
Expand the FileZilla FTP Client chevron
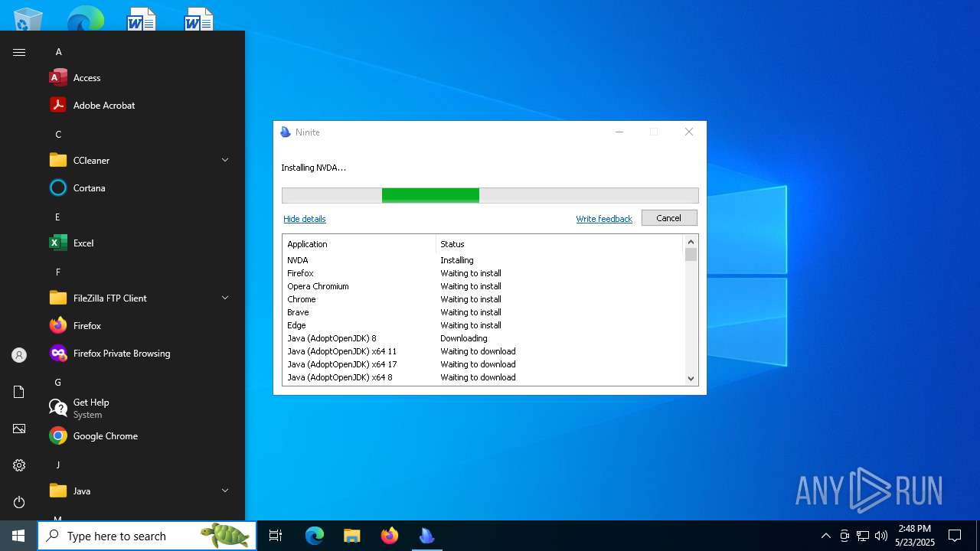click(225, 298)
